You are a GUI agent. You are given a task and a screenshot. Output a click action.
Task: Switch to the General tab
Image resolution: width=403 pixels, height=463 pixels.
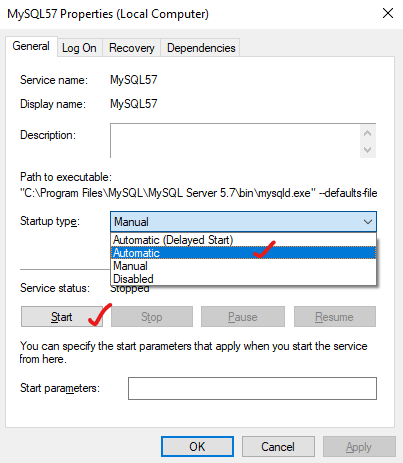(31, 46)
